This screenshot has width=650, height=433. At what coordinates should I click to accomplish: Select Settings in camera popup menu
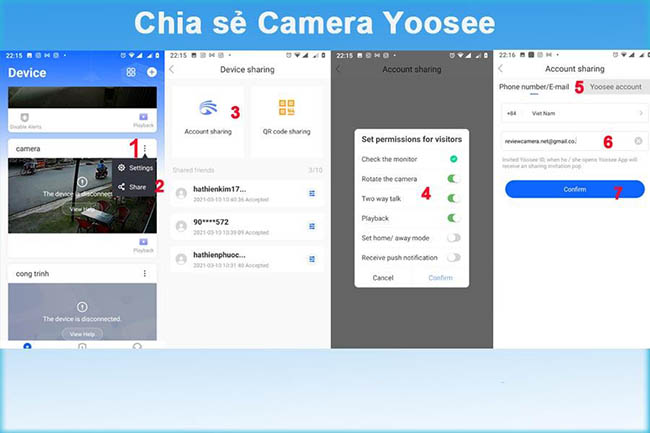(x=135, y=168)
